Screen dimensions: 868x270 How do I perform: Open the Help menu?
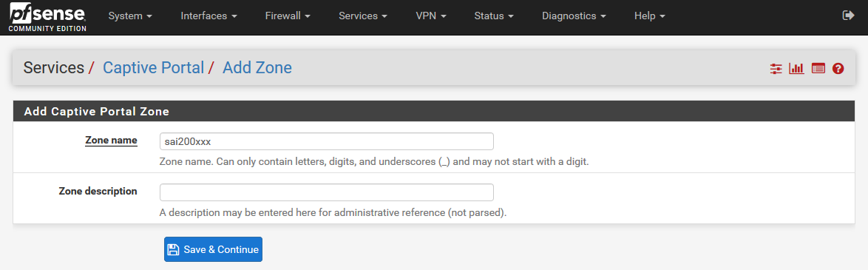pyautogui.click(x=650, y=16)
